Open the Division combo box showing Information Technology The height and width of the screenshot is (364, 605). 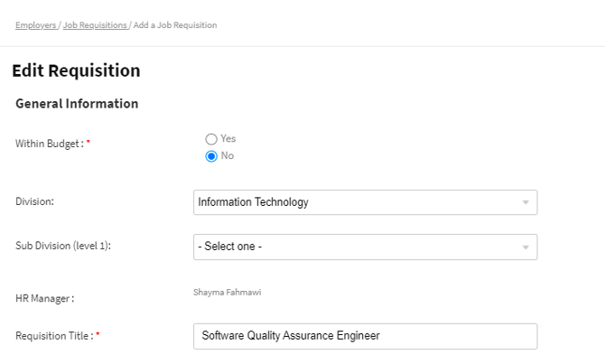357,202
